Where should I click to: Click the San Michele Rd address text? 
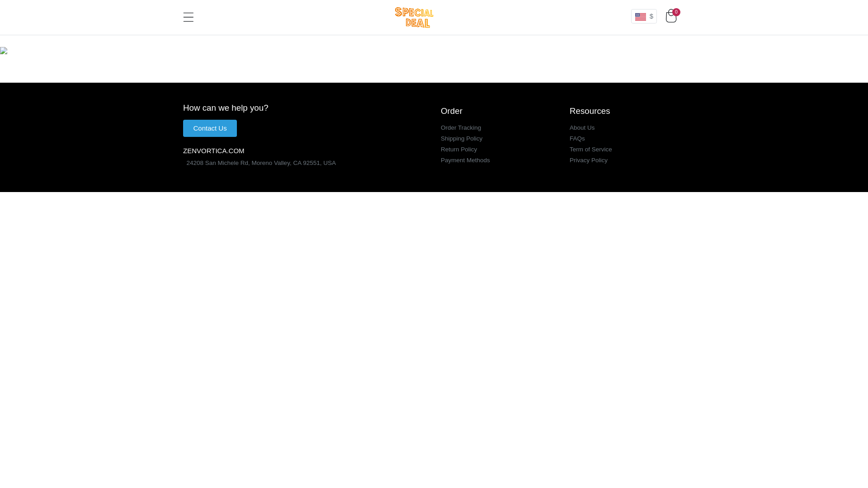[261, 163]
